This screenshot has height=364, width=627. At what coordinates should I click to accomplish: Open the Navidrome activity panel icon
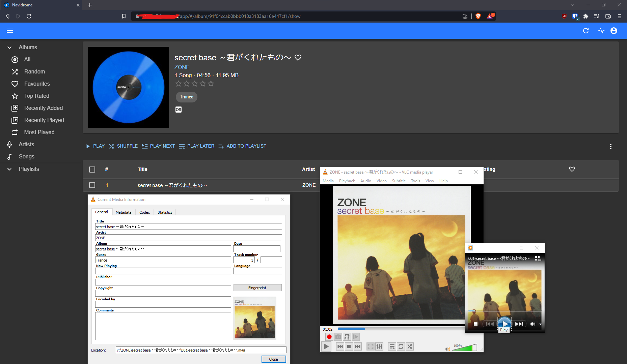pyautogui.click(x=601, y=31)
